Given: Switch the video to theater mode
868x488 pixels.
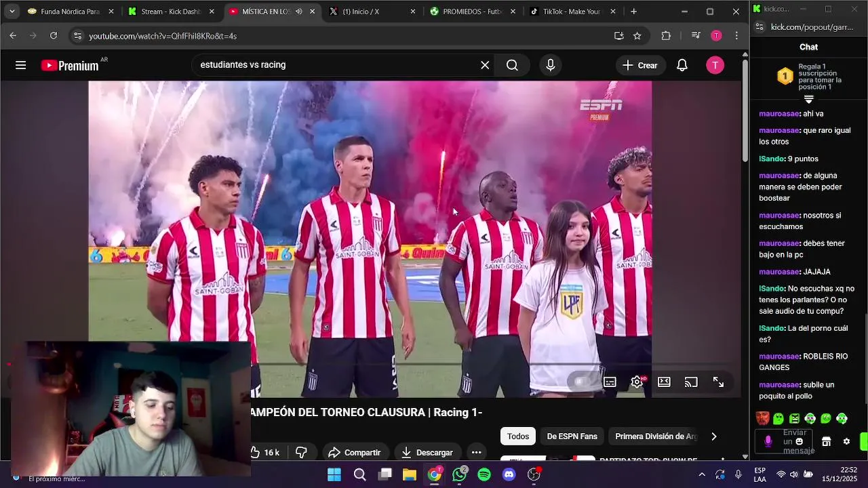Looking at the screenshot, I should click(x=664, y=382).
